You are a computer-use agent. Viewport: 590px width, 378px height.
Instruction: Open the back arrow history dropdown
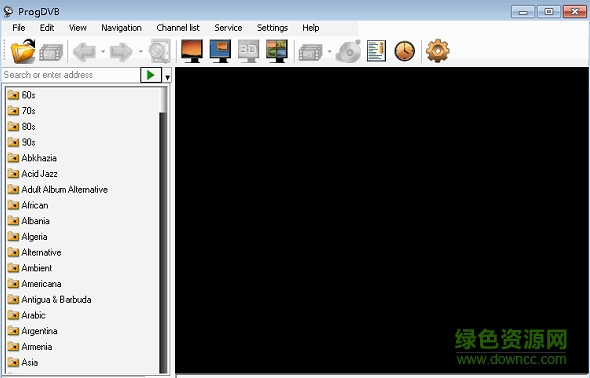tap(103, 52)
